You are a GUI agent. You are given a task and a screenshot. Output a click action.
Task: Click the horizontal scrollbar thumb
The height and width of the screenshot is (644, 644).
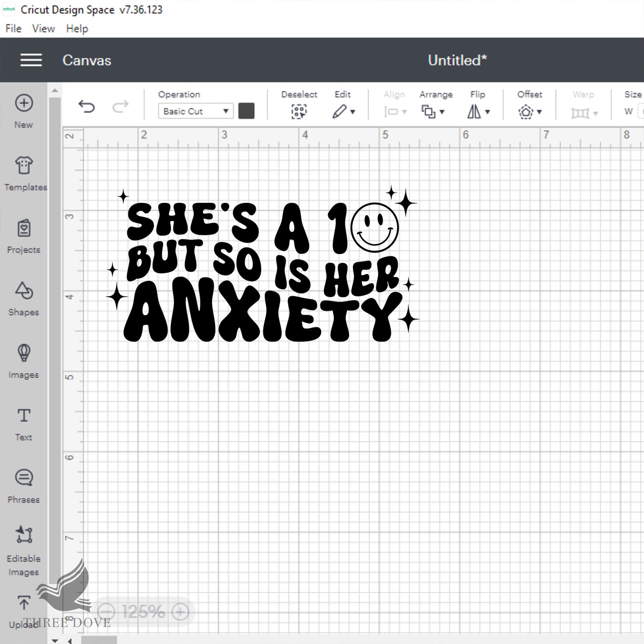[99, 640]
